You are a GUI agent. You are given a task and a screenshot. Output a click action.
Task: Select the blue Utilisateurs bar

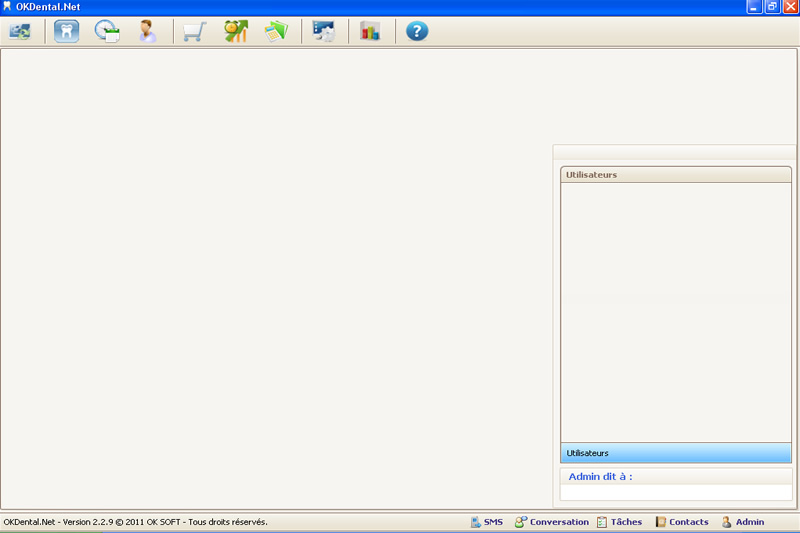[676, 453]
